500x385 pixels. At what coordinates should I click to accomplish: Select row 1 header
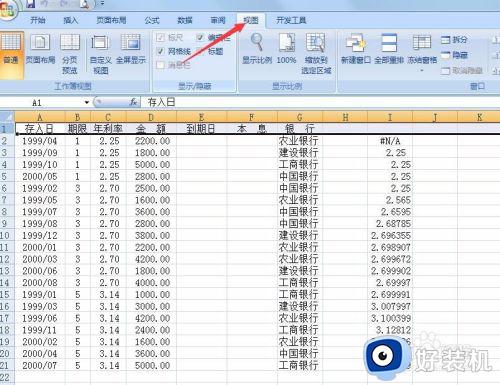[x=7, y=128]
